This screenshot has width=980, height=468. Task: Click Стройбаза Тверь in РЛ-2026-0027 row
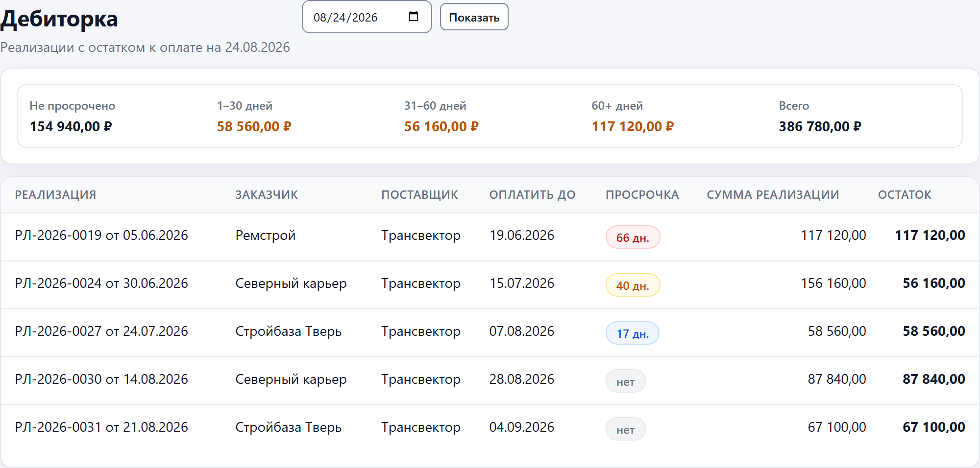click(x=289, y=331)
